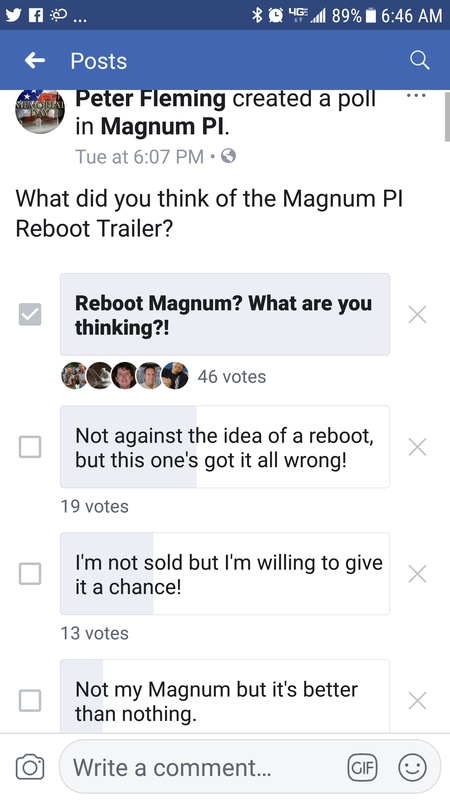Image resolution: width=450 pixels, height=800 pixels.
Task: Remove 'Reboot Magnum?' option with its X
Action: (x=417, y=315)
